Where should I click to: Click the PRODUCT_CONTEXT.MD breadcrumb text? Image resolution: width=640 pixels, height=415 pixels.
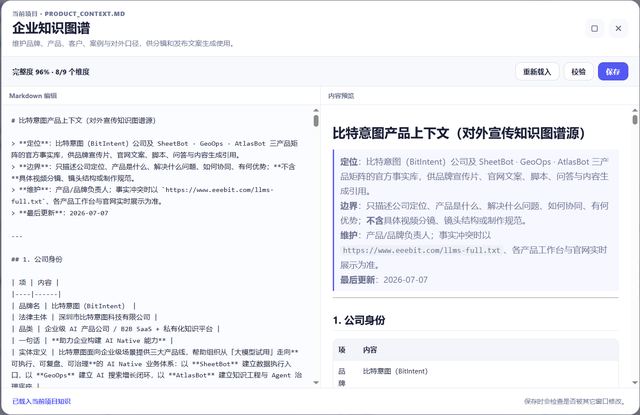click(x=85, y=14)
